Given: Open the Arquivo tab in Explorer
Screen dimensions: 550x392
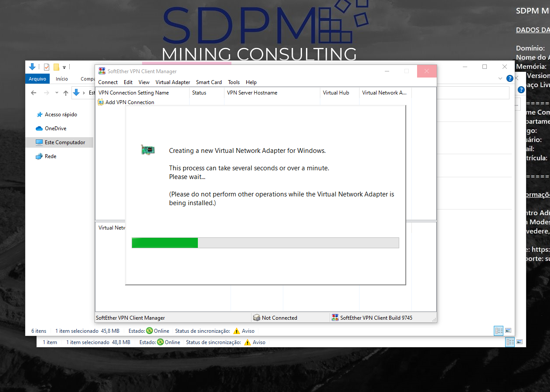Looking at the screenshot, I should click(x=37, y=79).
